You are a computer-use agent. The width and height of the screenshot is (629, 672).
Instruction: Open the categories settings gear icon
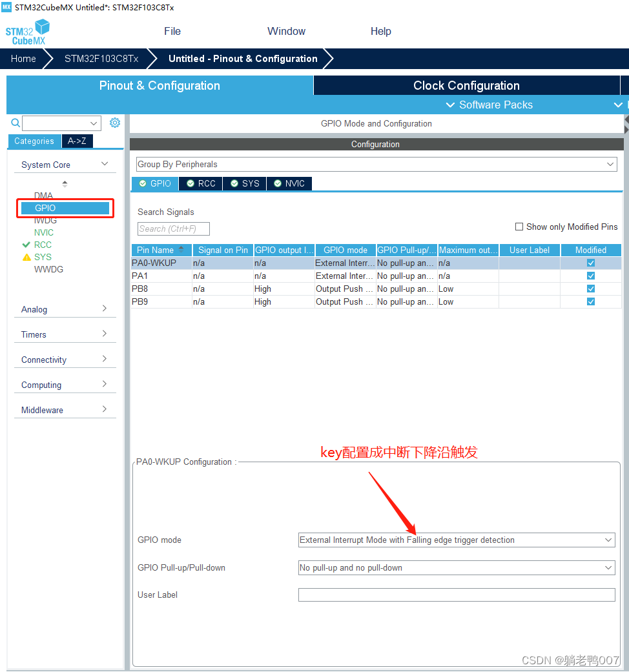pyautogui.click(x=115, y=123)
